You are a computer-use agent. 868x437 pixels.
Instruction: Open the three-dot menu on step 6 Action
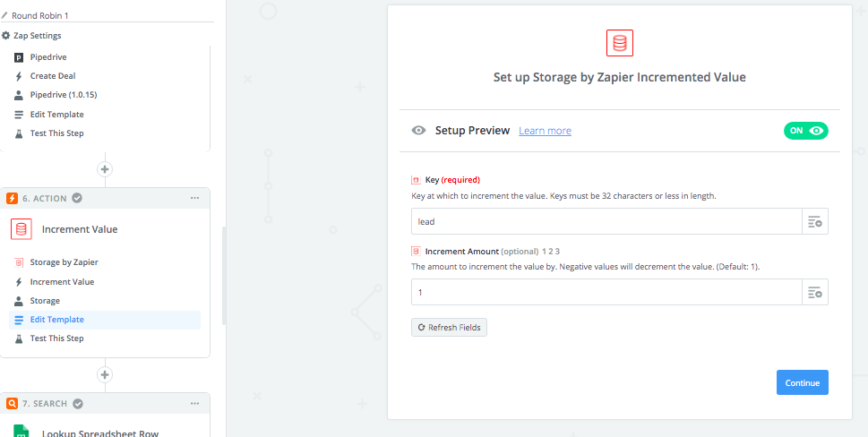(194, 198)
